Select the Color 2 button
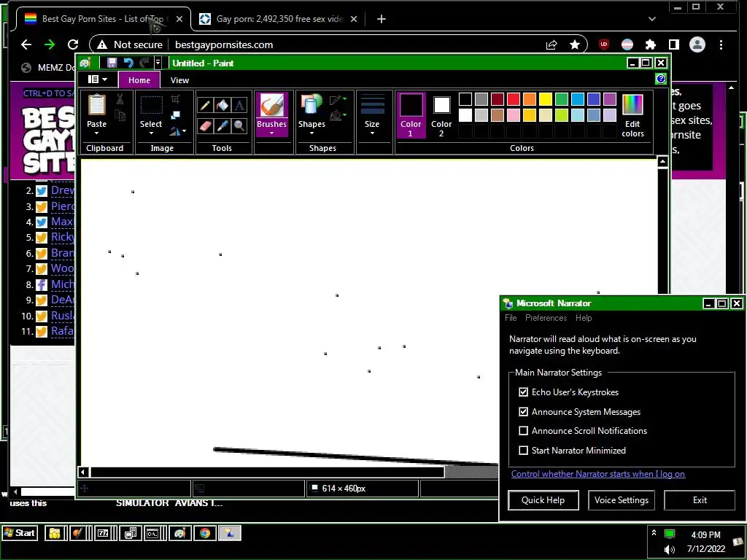 coord(441,117)
